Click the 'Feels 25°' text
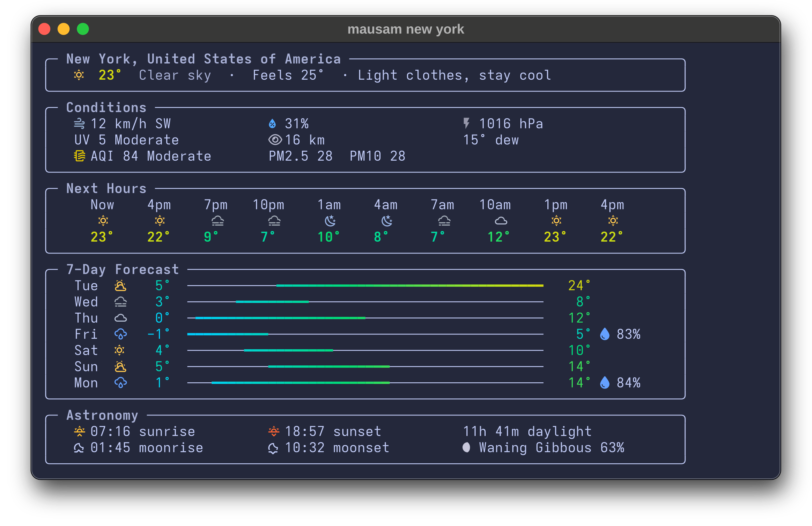812x526 pixels. [288, 75]
